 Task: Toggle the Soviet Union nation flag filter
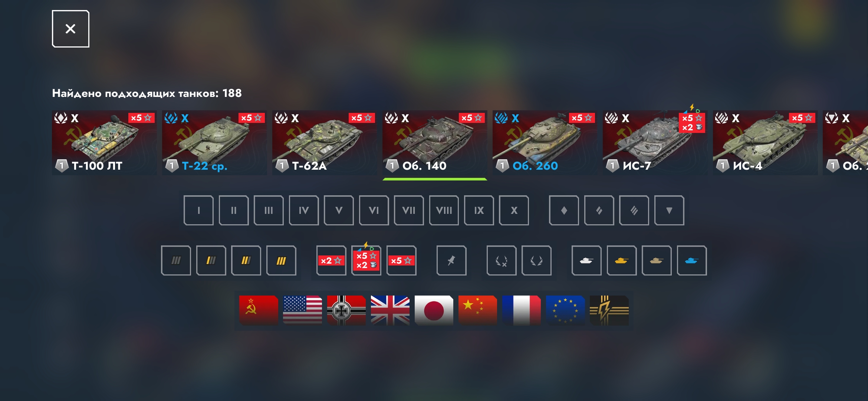coord(259,310)
